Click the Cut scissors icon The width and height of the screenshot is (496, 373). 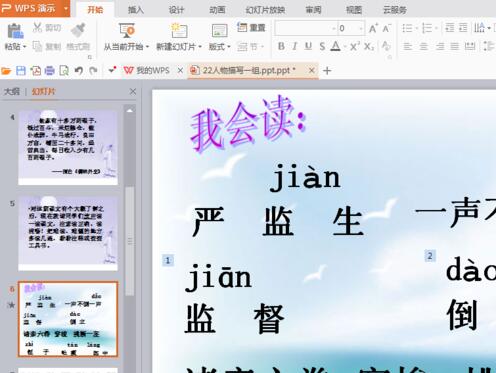pyautogui.click(x=38, y=27)
